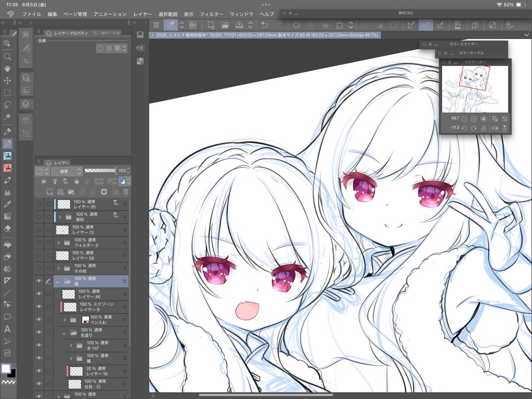Click the Undo arrow in the command bar
Screen dimensions: 532x399
pos(264,25)
